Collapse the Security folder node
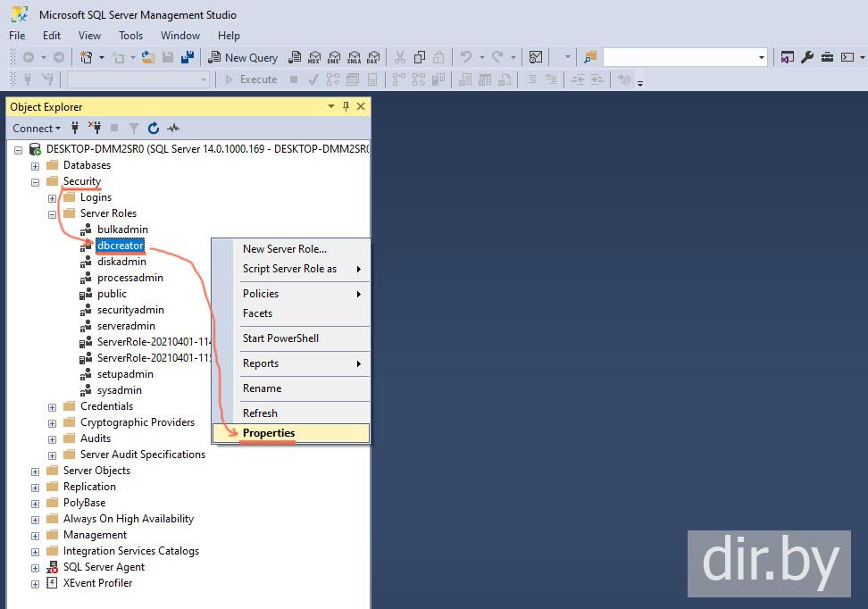Screen dimensions: 868x609 pyautogui.click(x=36, y=182)
